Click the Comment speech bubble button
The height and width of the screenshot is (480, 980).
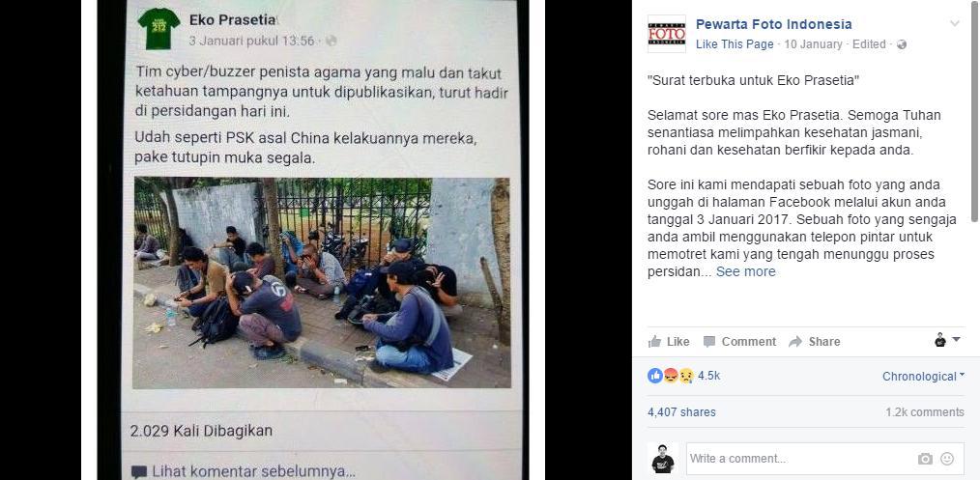[739, 342]
